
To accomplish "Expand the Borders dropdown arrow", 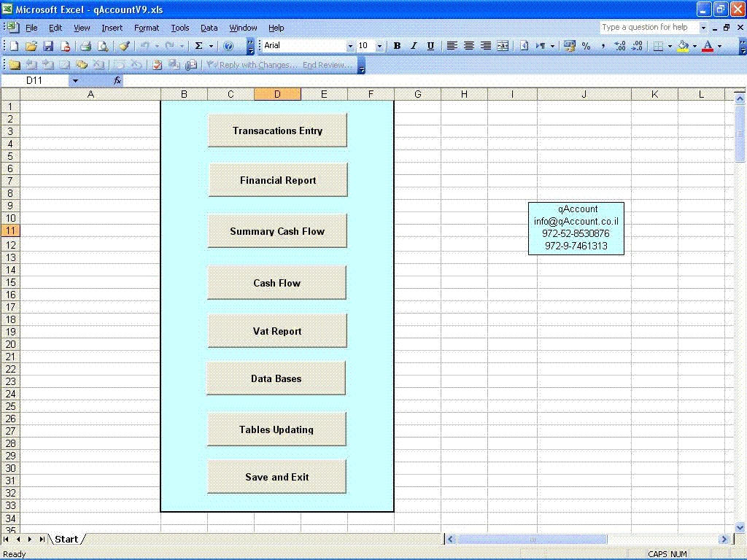I will [670, 46].
